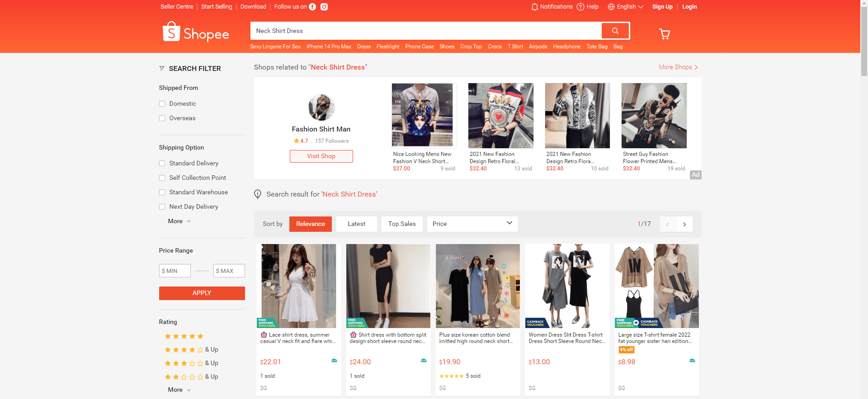
Task: Open Shopee's Instagram icon
Action: [x=324, y=7]
